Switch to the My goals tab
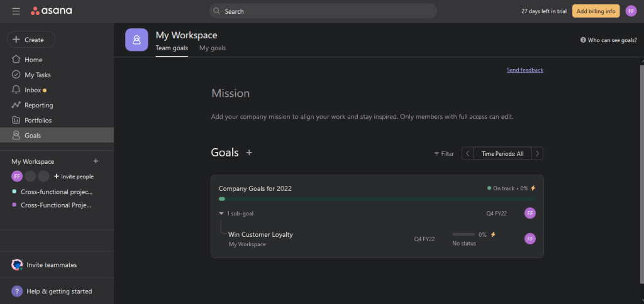 (213, 48)
